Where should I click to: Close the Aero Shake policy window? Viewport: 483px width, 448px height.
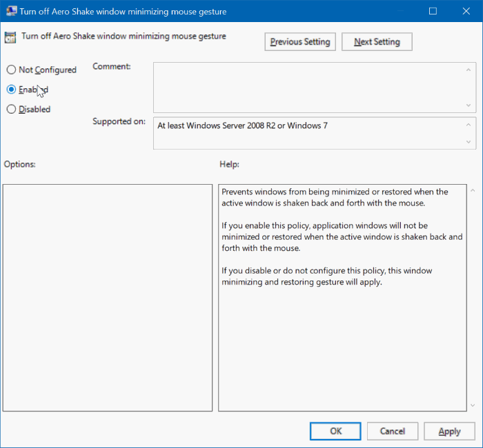pos(466,11)
